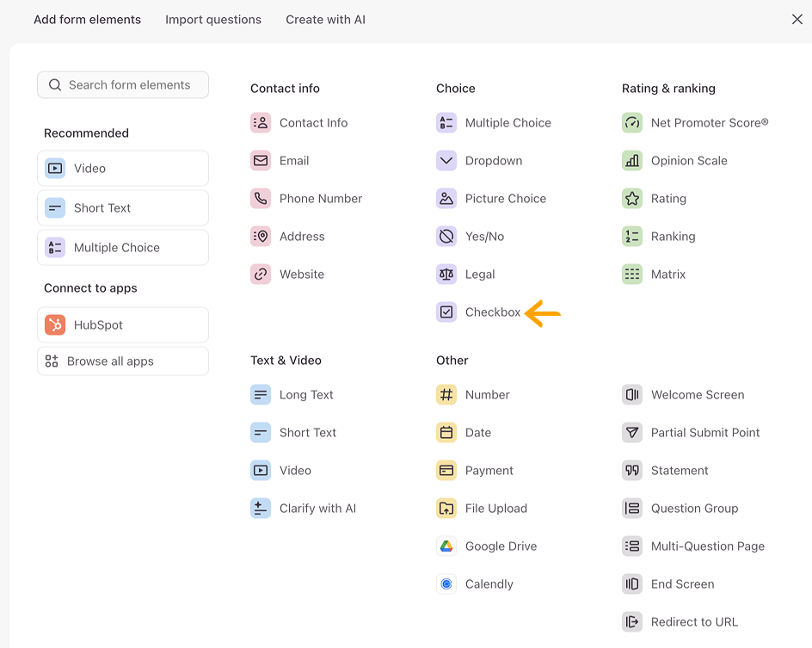
Task: Open Browse all apps
Action: click(123, 361)
